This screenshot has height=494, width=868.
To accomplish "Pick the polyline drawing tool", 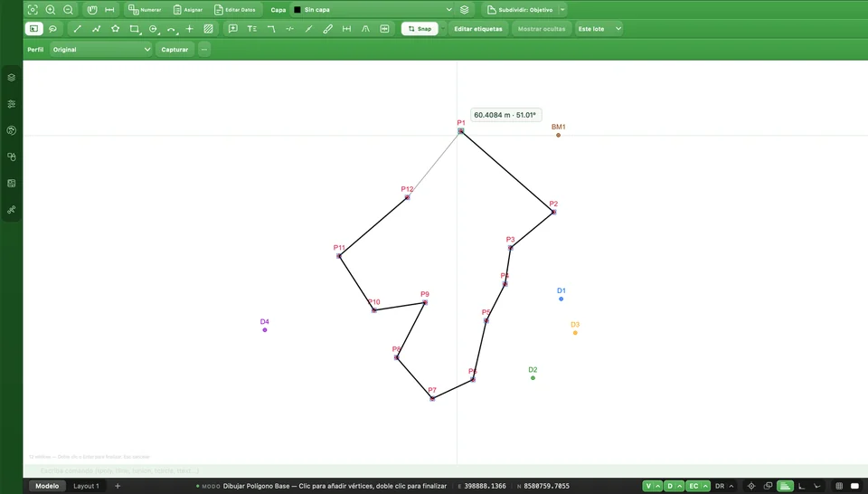I will coord(97,29).
